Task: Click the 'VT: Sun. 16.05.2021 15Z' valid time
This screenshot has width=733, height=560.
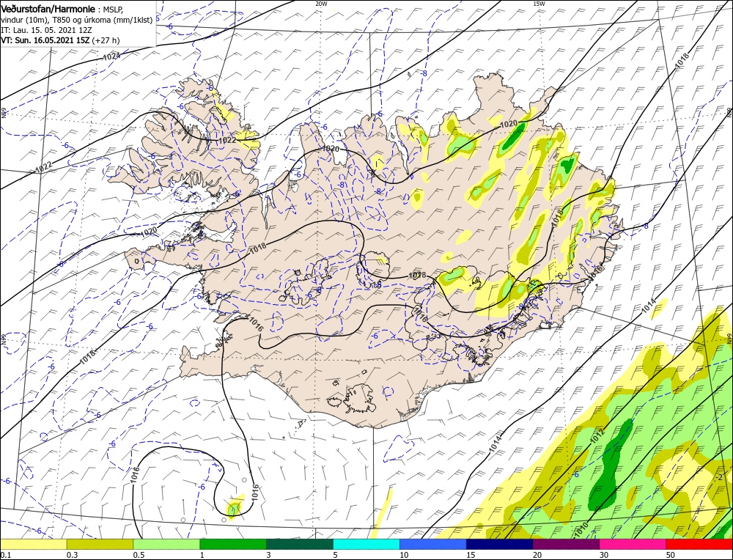Action: 45,40
